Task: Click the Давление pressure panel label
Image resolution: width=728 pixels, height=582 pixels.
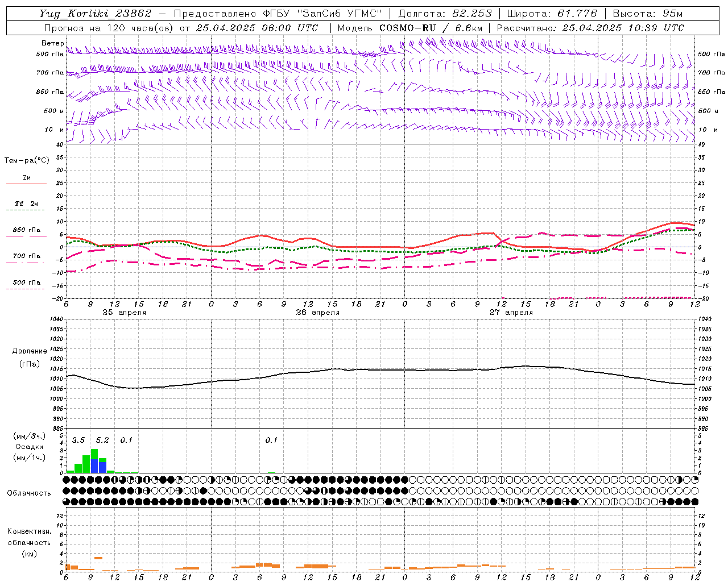Action: click(30, 351)
